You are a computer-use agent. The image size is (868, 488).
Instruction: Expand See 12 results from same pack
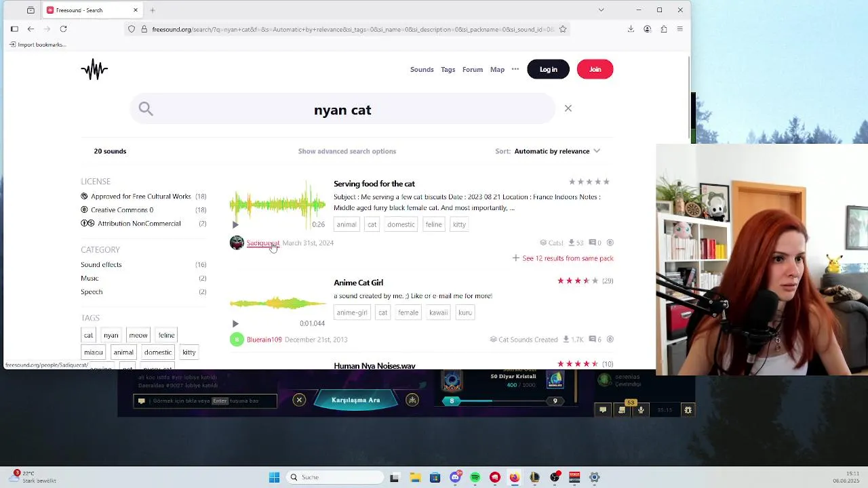pos(563,258)
